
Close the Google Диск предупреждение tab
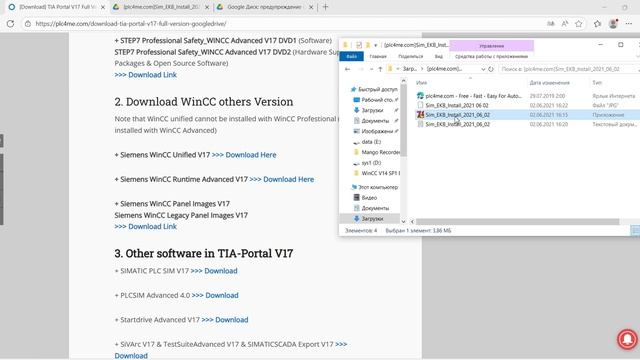[x=311, y=7]
